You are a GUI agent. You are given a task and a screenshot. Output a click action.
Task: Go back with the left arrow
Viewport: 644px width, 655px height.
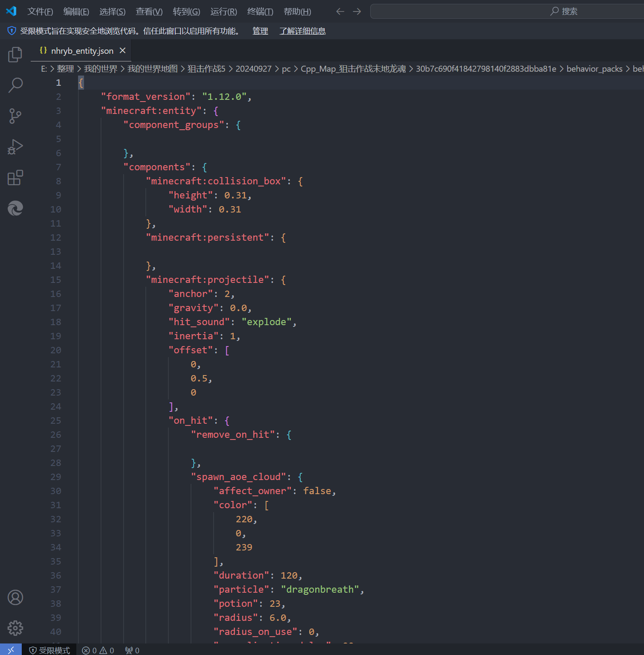click(x=340, y=12)
